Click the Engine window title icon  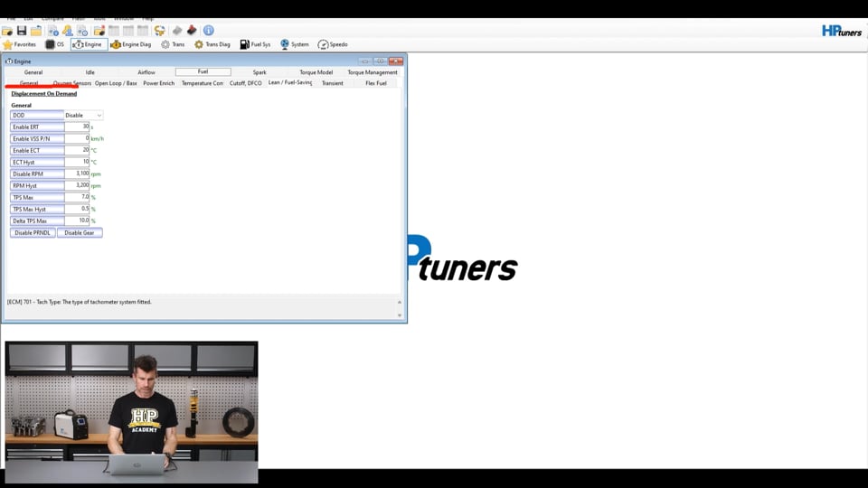(x=9, y=61)
